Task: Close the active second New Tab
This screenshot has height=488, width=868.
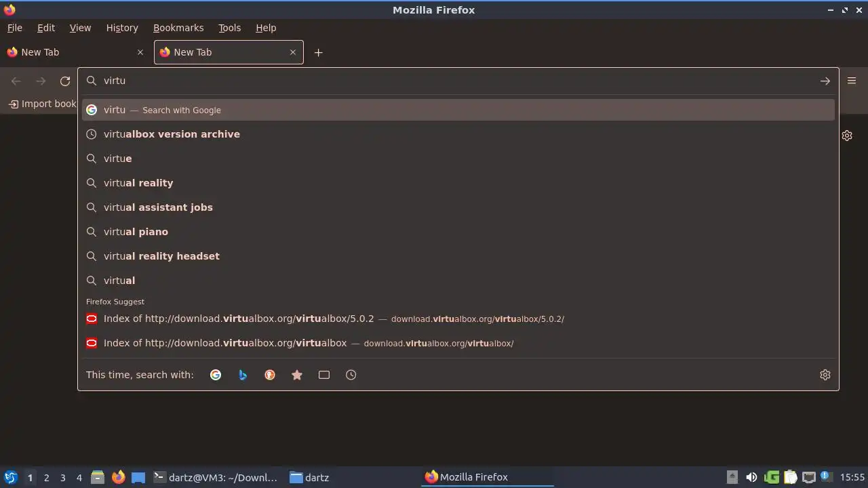Action: [x=293, y=52]
